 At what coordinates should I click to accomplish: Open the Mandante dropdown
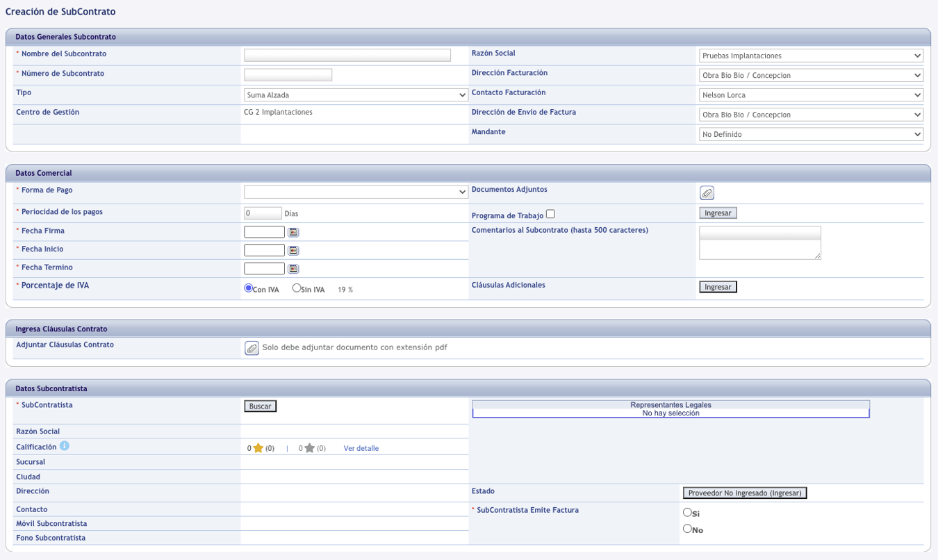(x=811, y=134)
